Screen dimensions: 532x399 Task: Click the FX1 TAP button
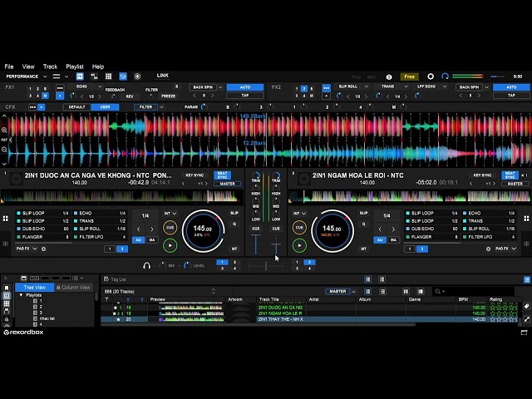tap(245, 96)
